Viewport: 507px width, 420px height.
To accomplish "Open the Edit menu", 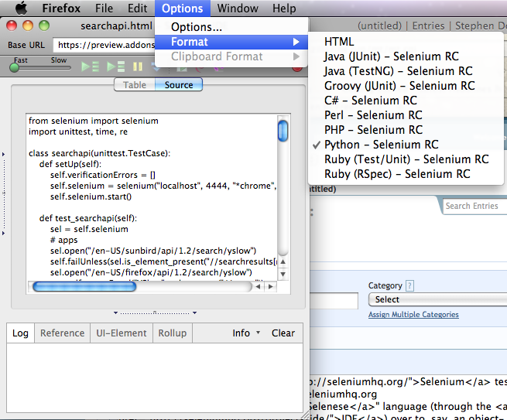I will tap(138, 8).
